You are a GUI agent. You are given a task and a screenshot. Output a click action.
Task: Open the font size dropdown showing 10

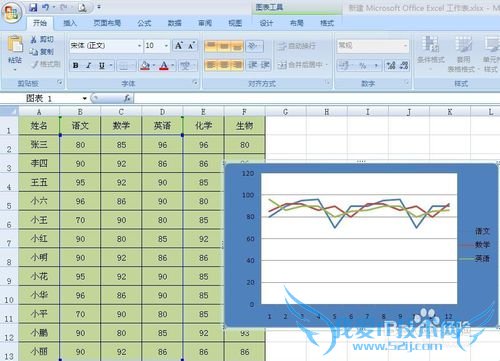[166, 46]
